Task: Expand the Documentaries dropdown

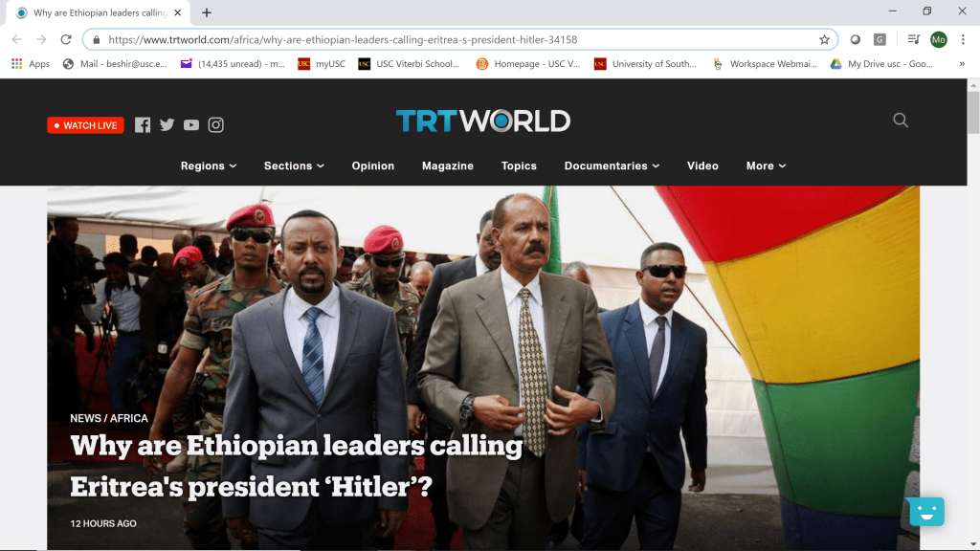Action: tap(612, 165)
